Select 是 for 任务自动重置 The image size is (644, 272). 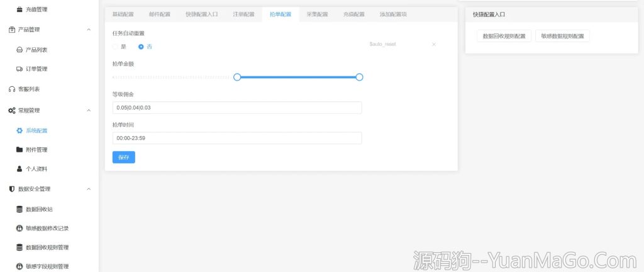pos(119,47)
